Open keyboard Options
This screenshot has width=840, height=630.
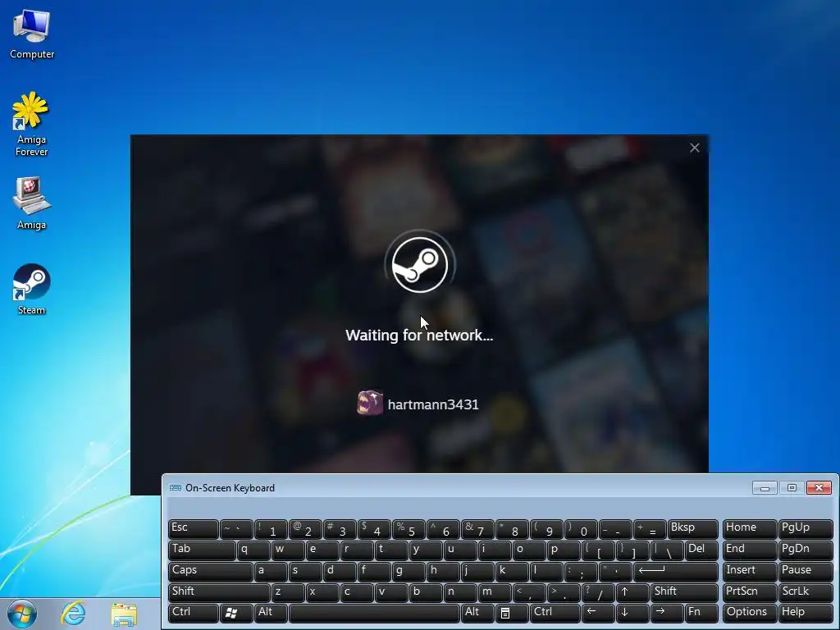(749, 613)
